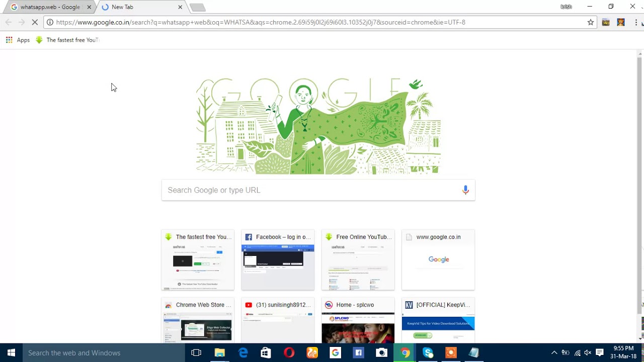Open the clock showing 9:55 PM
The width and height of the screenshot is (644, 362).
[623, 352]
